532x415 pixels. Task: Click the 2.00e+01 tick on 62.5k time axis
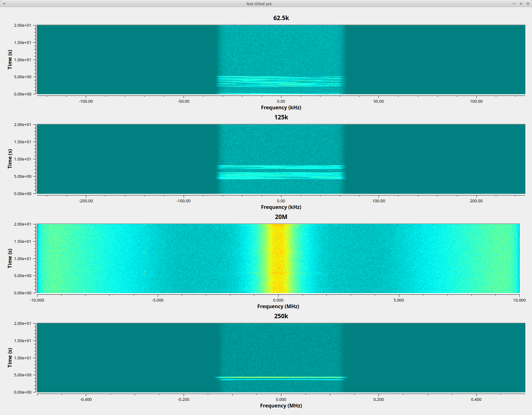(x=22, y=25)
